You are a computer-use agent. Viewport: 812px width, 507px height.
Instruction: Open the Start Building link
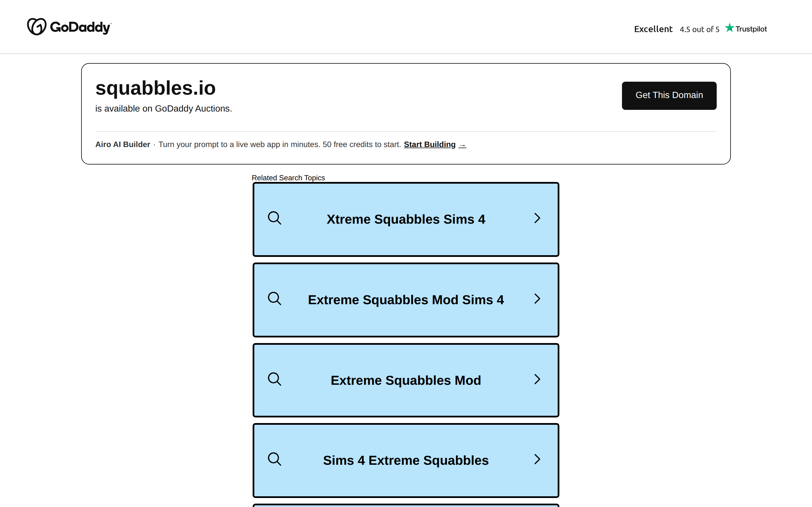(x=429, y=144)
